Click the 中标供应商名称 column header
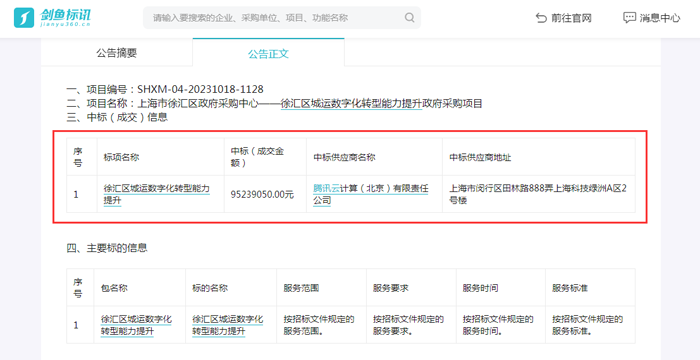700x360 pixels. coord(344,157)
